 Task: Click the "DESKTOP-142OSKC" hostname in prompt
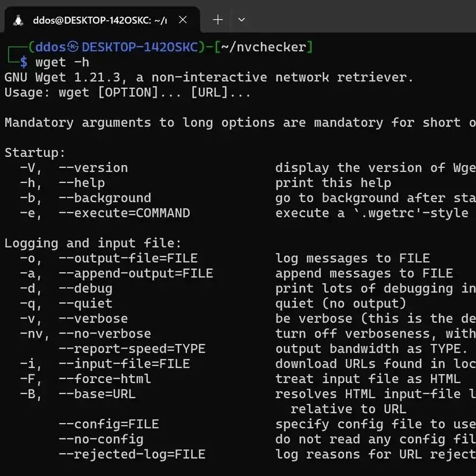(140, 47)
